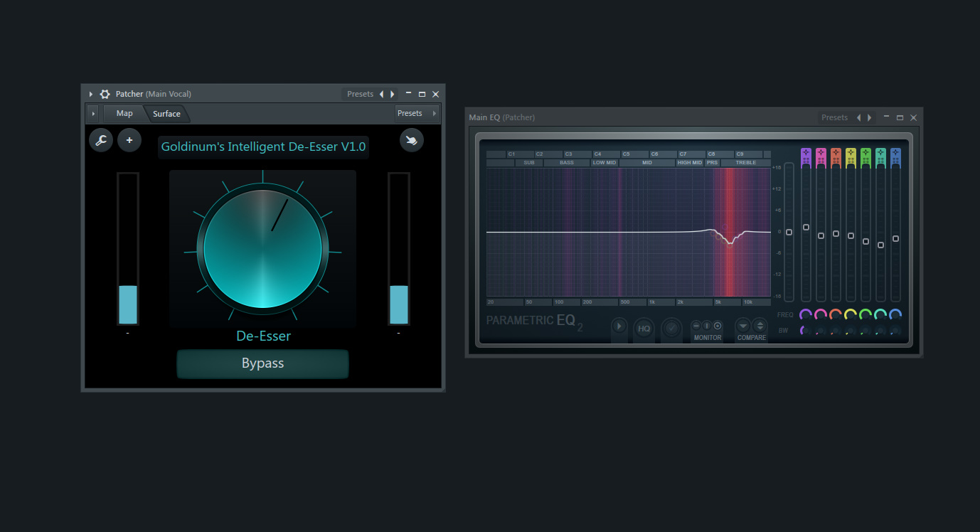Click the orange band gain slider handle
The width and height of the screenshot is (980, 532).
(x=836, y=233)
